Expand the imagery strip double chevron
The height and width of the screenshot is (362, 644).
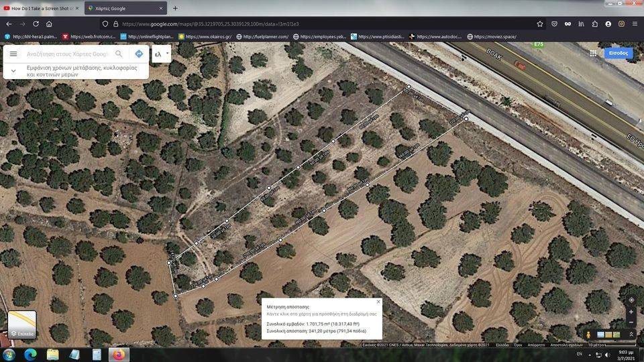point(631,335)
